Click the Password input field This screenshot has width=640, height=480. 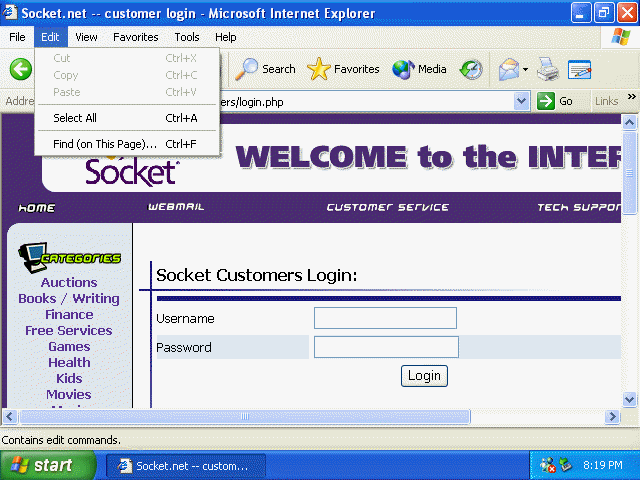point(386,347)
